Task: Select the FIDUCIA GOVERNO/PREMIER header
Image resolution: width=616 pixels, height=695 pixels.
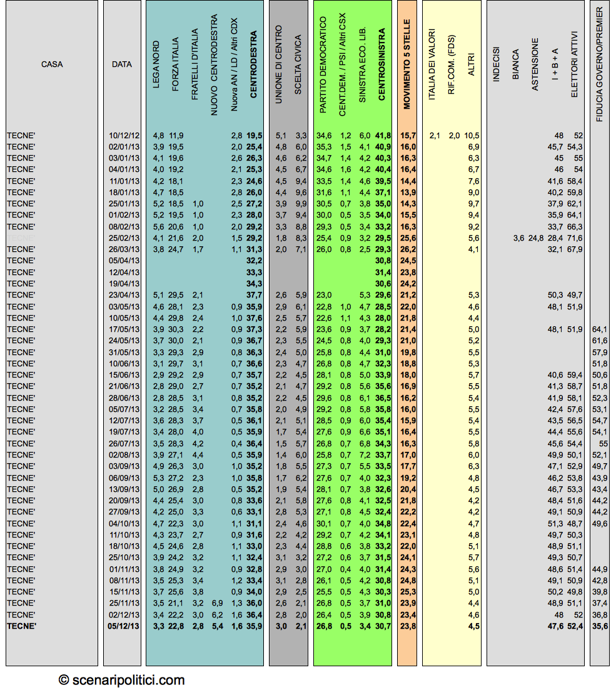Action: click(600, 65)
